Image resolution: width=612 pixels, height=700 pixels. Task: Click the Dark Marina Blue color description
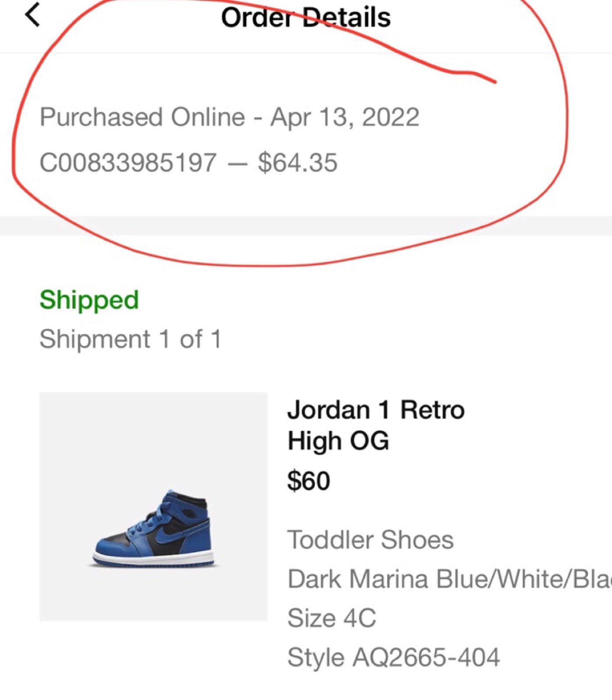(x=449, y=579)
